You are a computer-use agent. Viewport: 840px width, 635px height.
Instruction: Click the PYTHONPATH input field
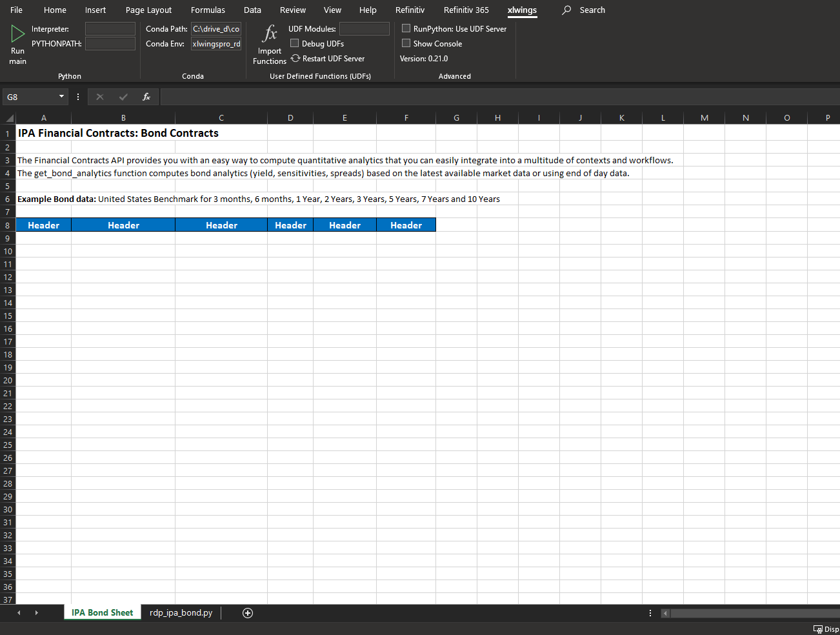click(x=110, y=43)
